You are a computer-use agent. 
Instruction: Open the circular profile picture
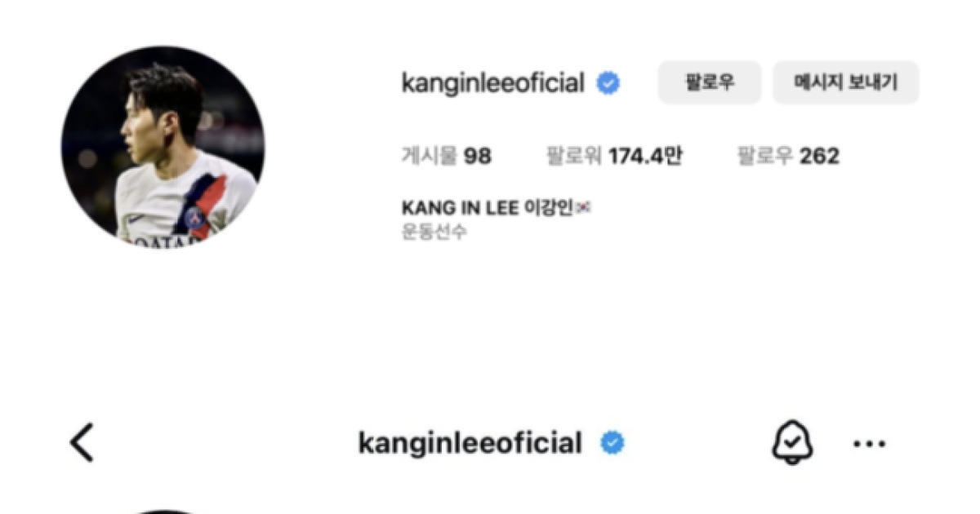163,147
